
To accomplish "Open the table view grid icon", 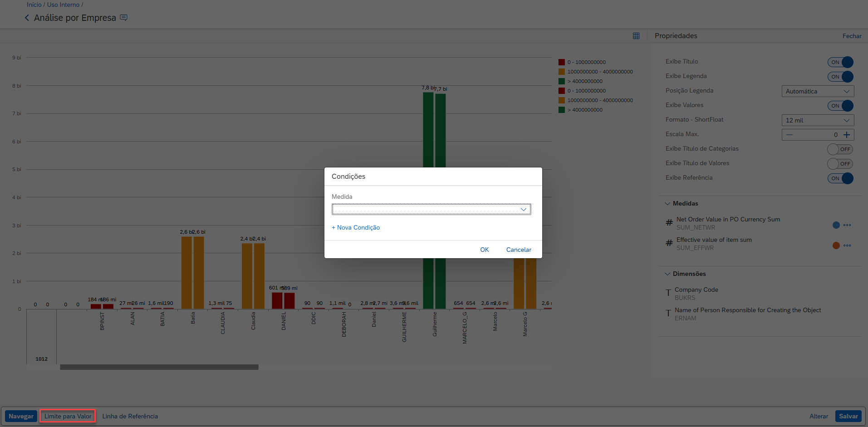I will pos(636,36).
